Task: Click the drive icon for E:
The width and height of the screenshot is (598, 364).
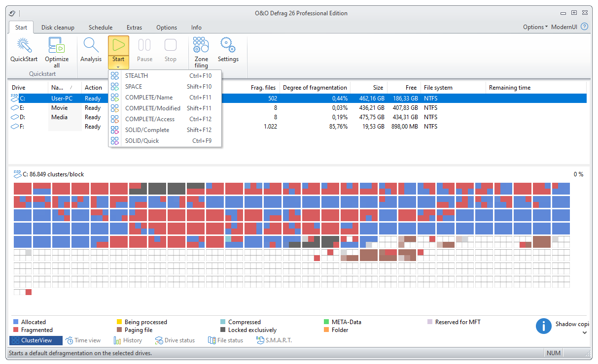Action: 15,108
